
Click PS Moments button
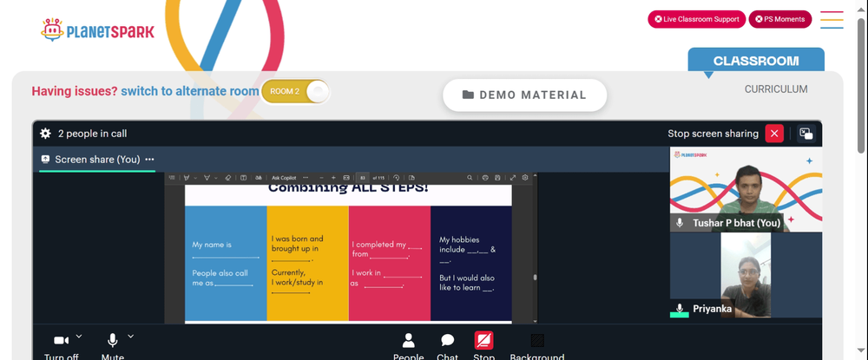click(x=780, y=19)
